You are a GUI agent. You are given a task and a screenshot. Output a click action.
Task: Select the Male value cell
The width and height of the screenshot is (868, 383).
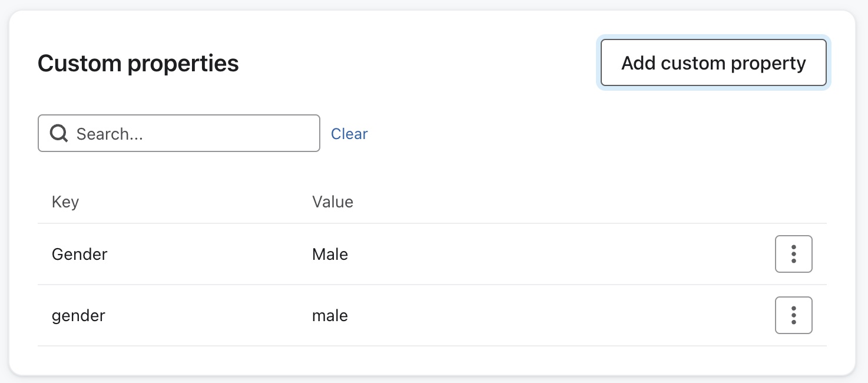click(x=330, y=254)
